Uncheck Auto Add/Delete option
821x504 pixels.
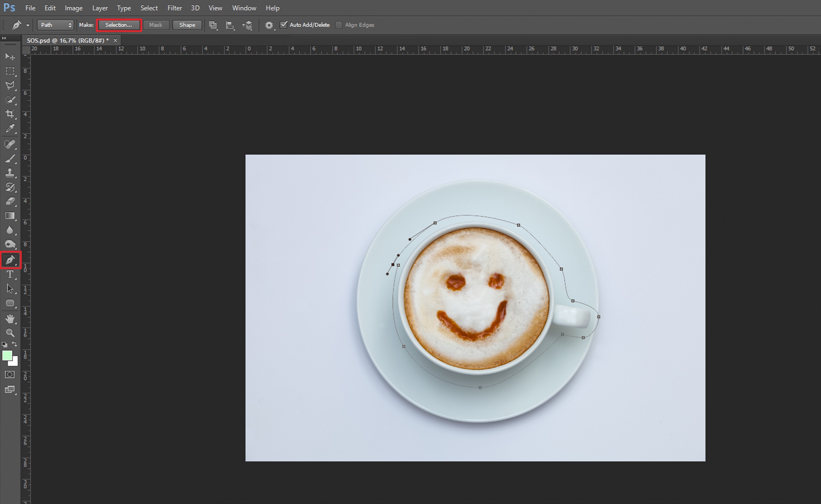[284, 25]
